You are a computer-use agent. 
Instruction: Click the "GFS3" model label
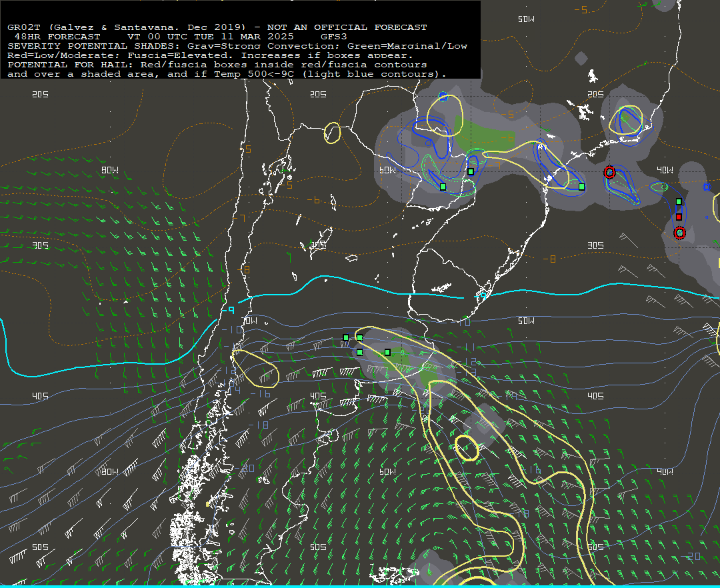(334, 37)
